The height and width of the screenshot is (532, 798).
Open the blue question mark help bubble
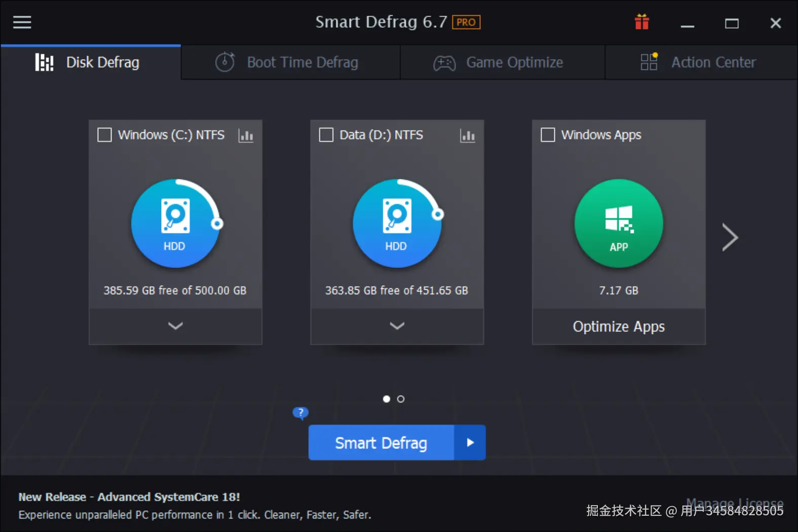(x=300, y=413)
